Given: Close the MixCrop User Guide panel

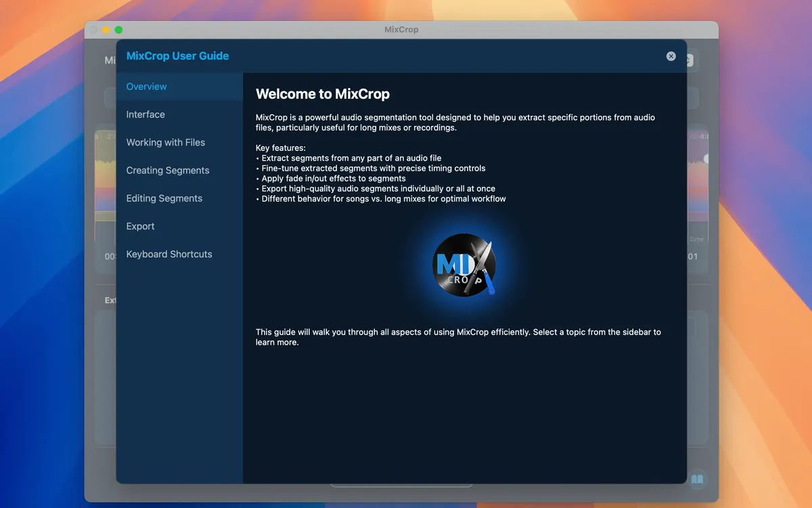Looking at the screenshot, I should pos(671,56).
